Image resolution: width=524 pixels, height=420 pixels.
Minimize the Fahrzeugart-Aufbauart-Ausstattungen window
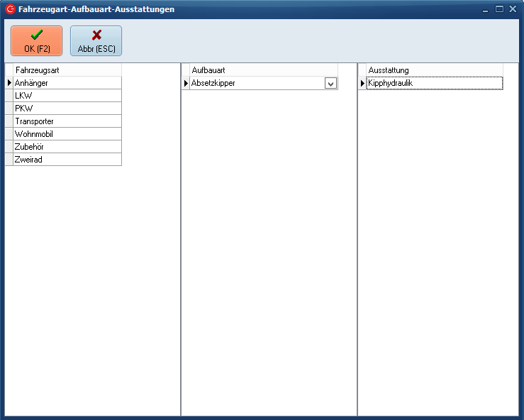486,9
